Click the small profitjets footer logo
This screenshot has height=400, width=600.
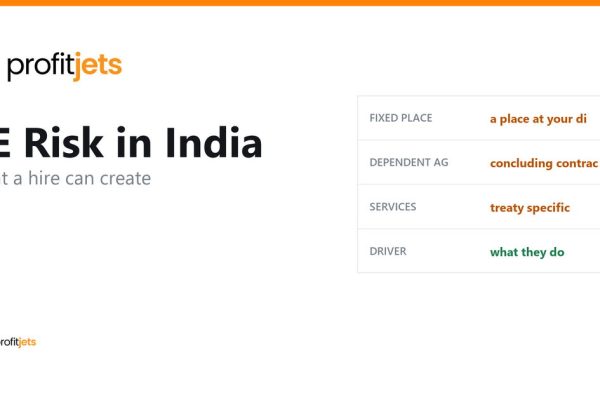coord(18,342)
